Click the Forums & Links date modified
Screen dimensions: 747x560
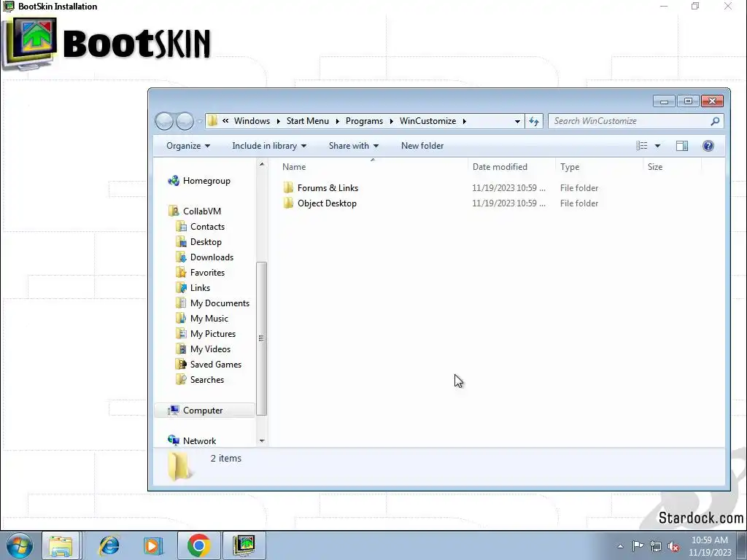point(508,188)
